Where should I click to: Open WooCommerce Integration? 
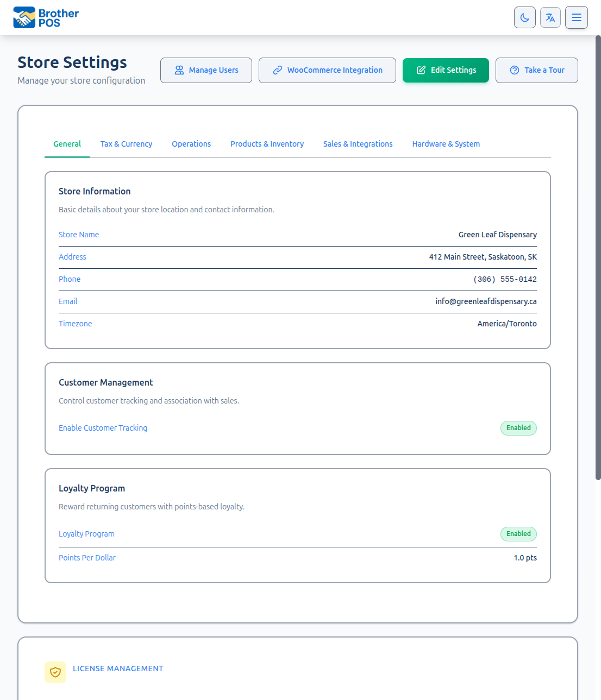(x=327, y=70)
